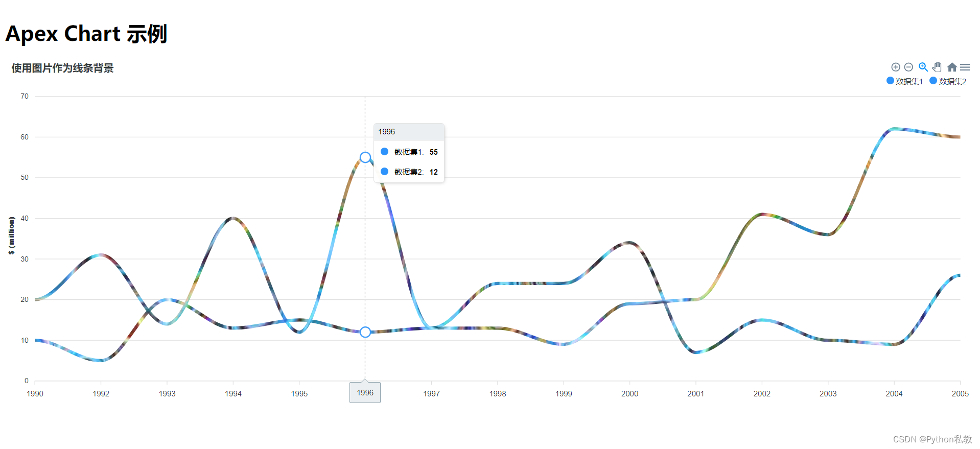Click the blue dot beside tooltip 数据集1

(384, 151)
